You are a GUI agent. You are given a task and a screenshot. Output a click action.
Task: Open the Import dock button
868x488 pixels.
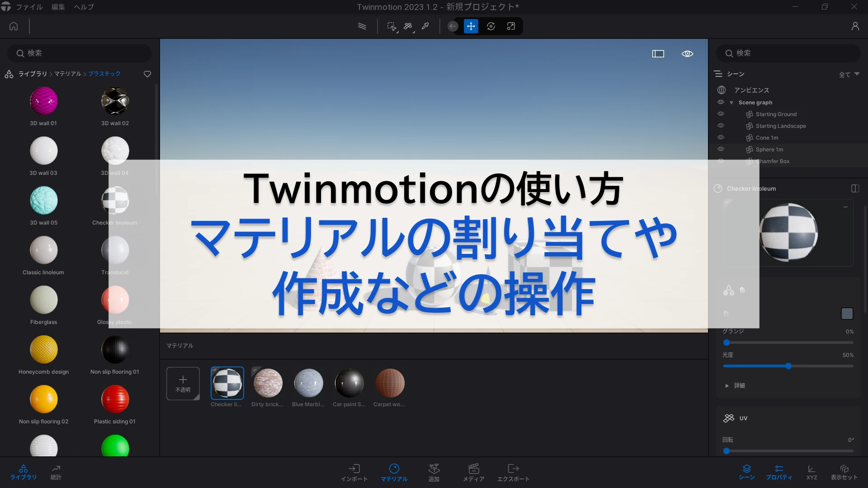pyautogui.click(x=354, y=473)
